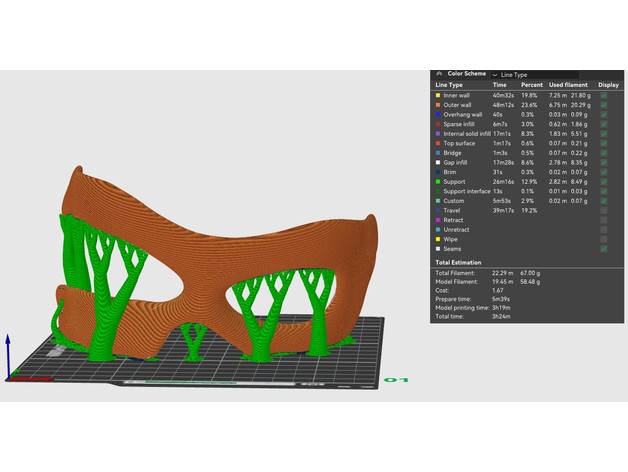
Task: Click the Time column header
Action: (502, 84)
